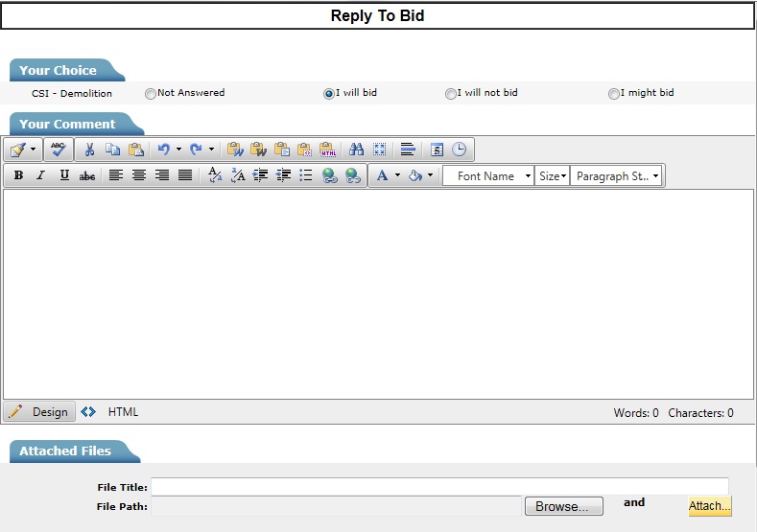Click the File Path field
Image resolution: width=757 pixels, height=532 pixels.
[337, 506]
